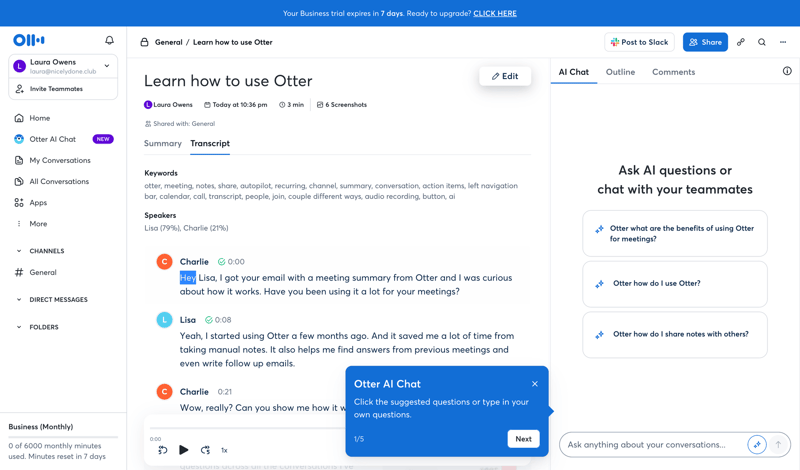The height and width of the screenshot is (470, 800).
Task: Skip forward with forward-skip icon
Action: (205, 450)
